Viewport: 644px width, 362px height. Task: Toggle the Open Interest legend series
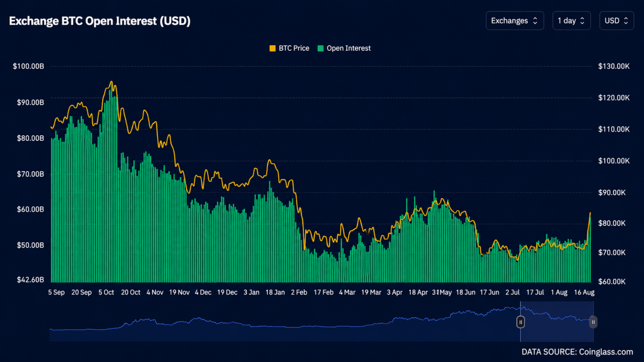point(344,48)
